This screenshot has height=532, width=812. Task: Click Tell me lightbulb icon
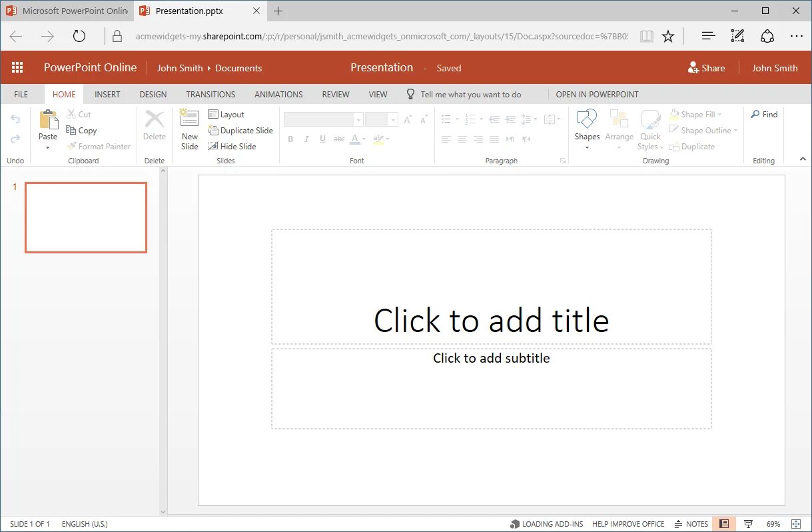click(x=410, y=94)
